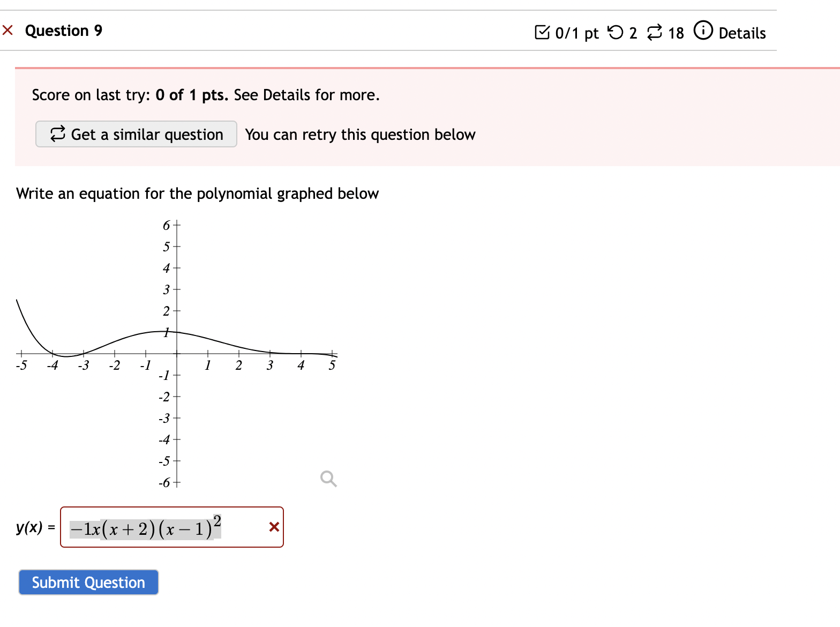This screenshot has width=840, height=627.
Task: Click See Details for more
Action: 306,95
